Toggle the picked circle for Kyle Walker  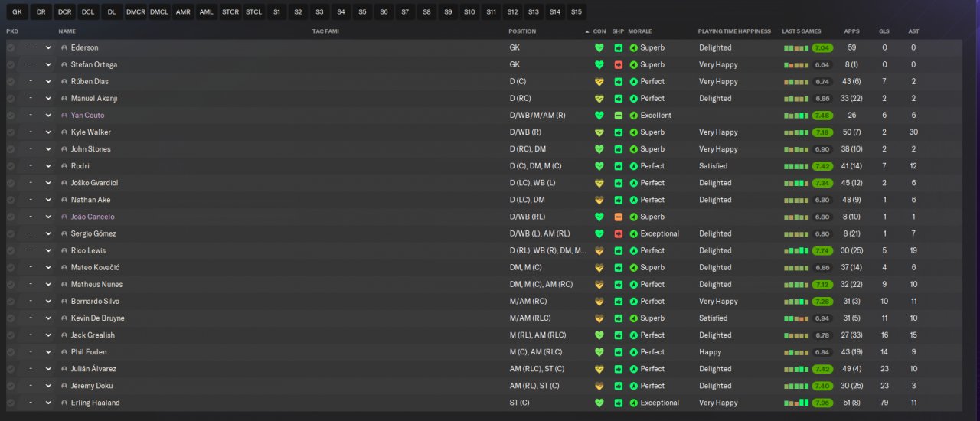click(x=11, y=132)
